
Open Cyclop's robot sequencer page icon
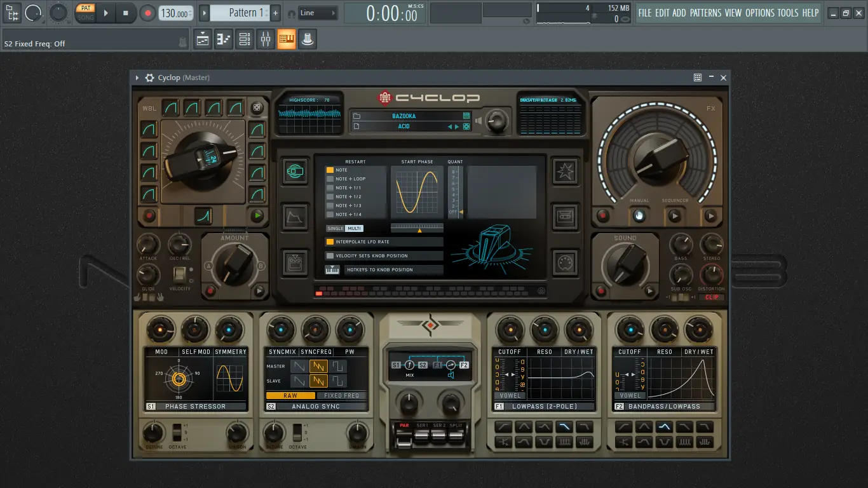294,262
